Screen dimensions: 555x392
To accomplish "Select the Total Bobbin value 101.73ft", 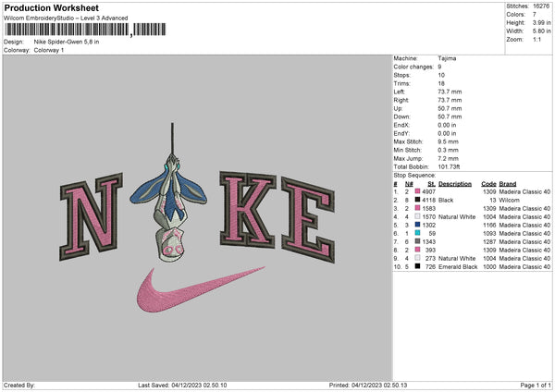I will coord(450,166).
